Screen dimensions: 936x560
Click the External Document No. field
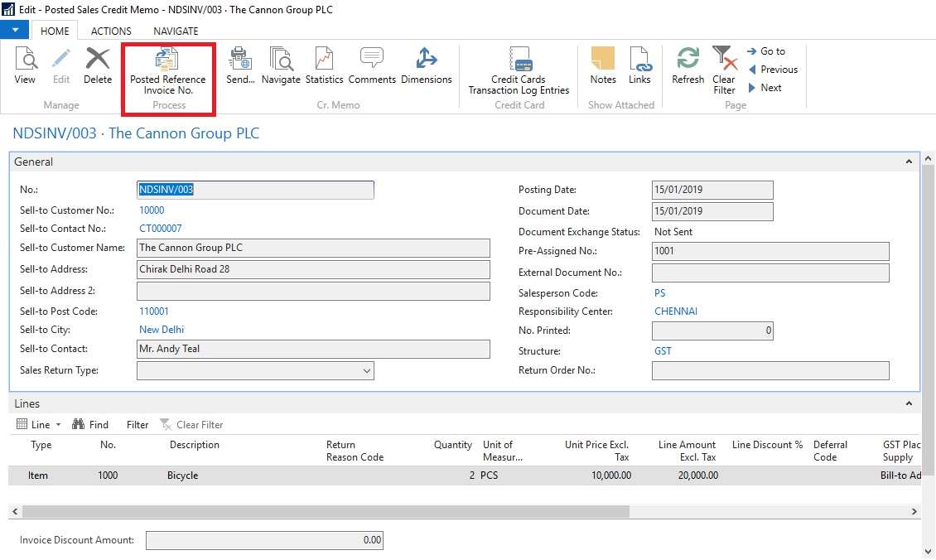point(770,273)
